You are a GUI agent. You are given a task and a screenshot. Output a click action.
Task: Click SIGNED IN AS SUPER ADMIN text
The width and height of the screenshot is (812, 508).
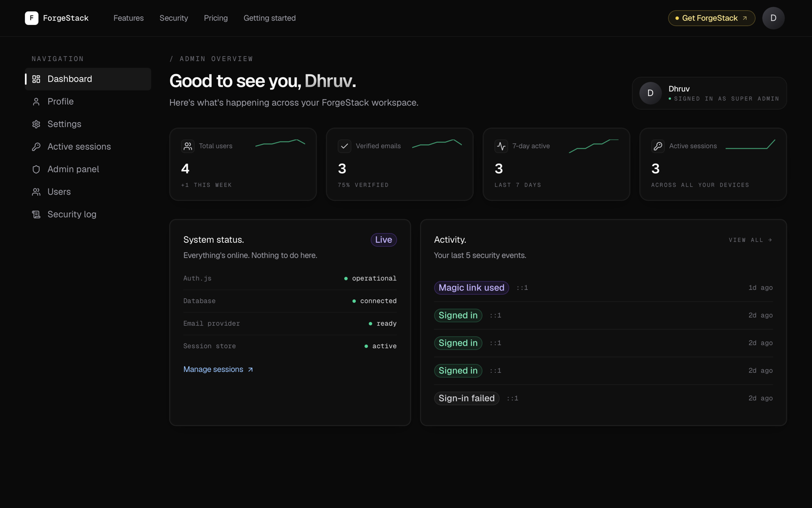726,99
